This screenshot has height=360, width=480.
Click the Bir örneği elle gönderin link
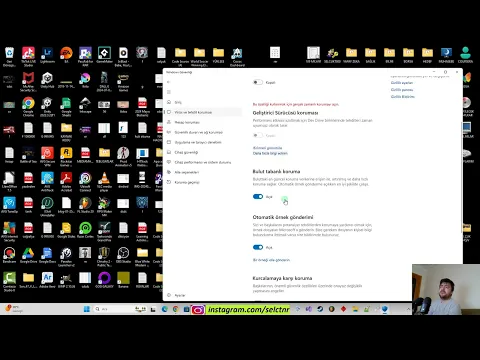271,260
